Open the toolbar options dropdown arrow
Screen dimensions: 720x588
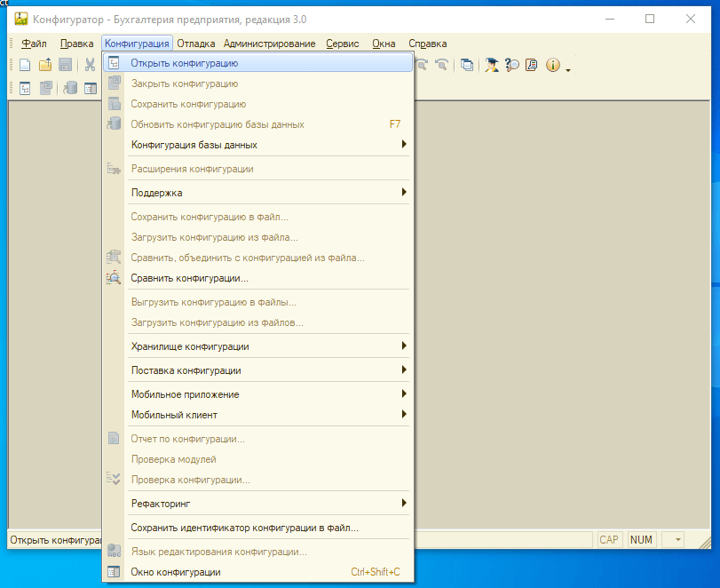567,68
